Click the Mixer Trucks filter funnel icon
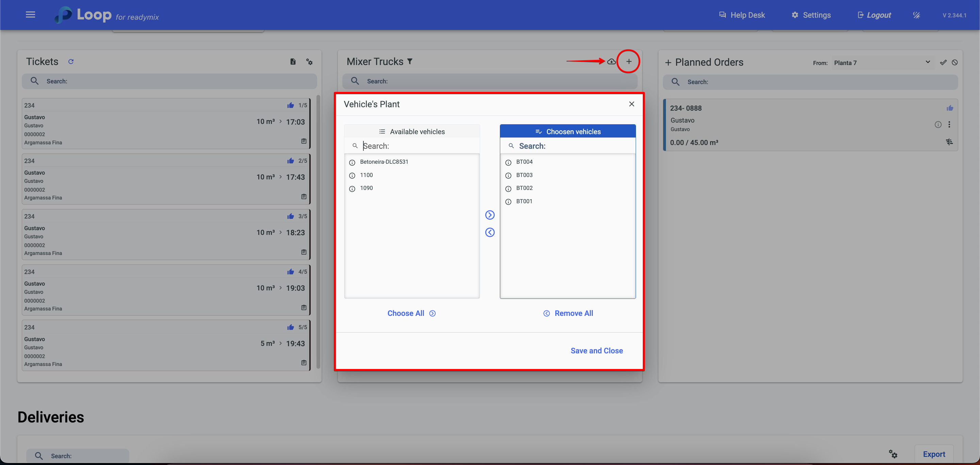This screenshot has height=465, width=980. pyautogui.click(x=410, y=62)
